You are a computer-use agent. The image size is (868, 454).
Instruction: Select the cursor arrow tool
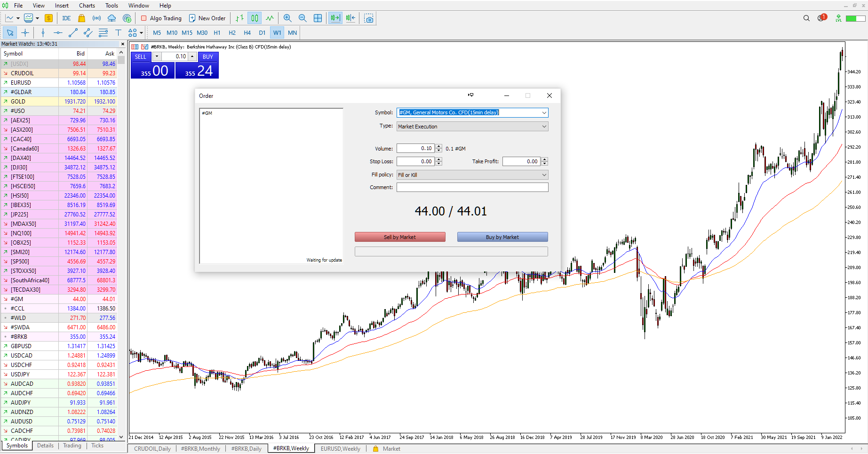10,32
